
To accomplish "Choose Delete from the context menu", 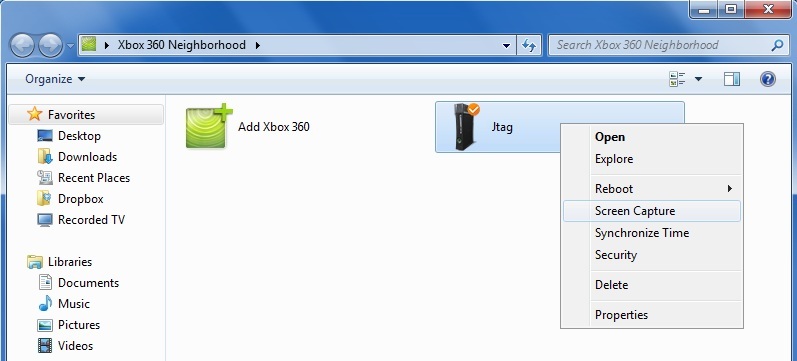I will click(x=652, y=285).
